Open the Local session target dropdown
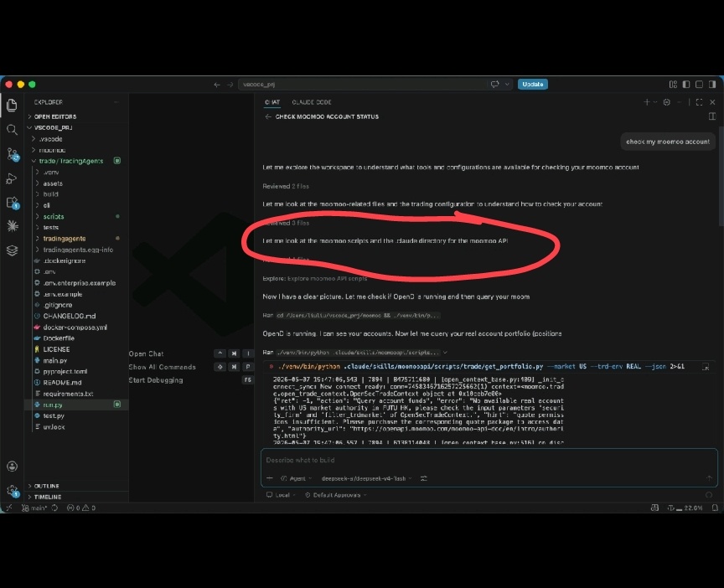This screenshot has height=588, width=724. (x=282, y=495)
